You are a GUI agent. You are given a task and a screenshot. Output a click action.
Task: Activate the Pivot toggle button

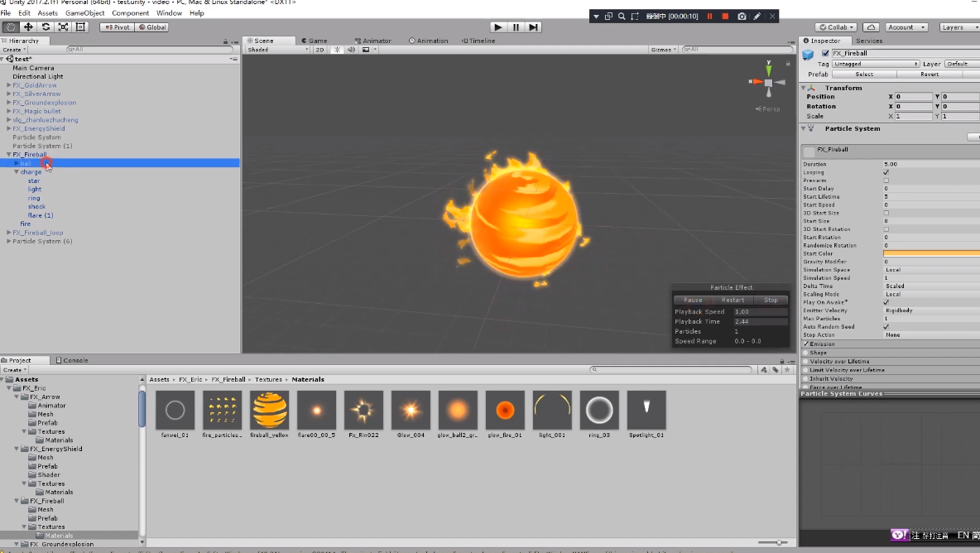117,26
